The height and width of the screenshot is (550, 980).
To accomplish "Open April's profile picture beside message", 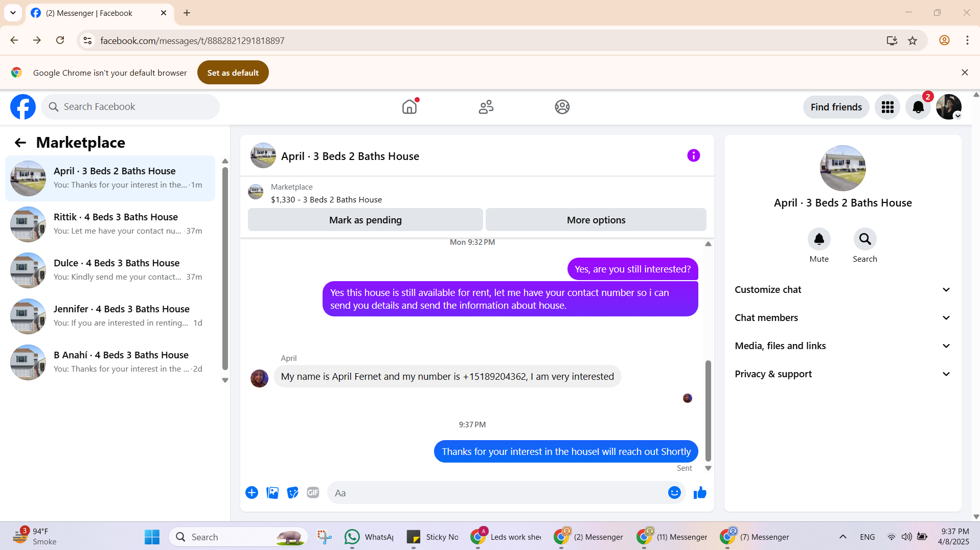I will pos(259,379).
